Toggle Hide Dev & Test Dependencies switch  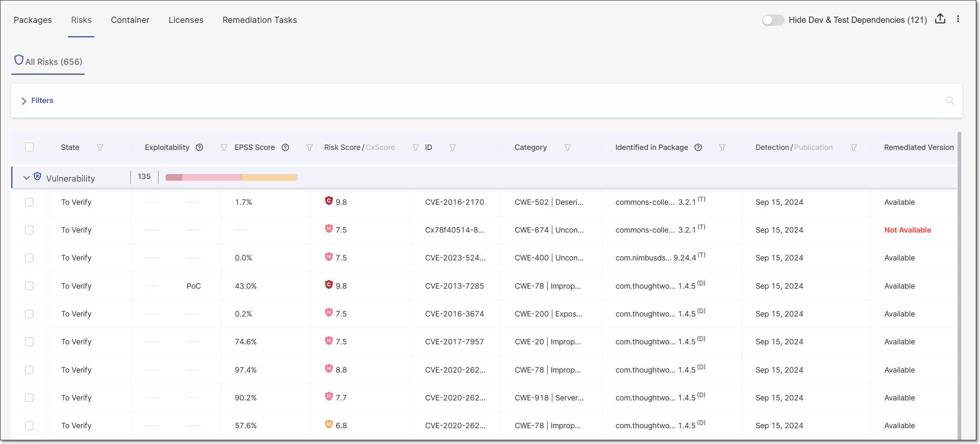click(773, 20)
